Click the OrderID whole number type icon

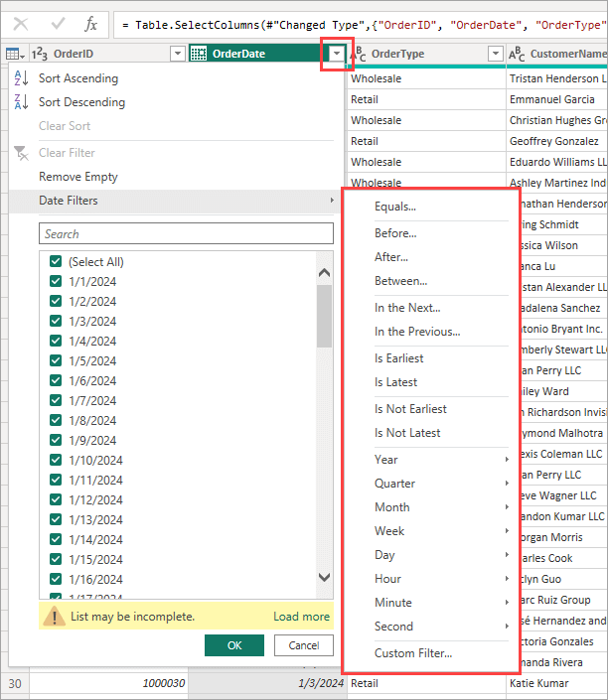pyautogui.click(x=40, y=54)
